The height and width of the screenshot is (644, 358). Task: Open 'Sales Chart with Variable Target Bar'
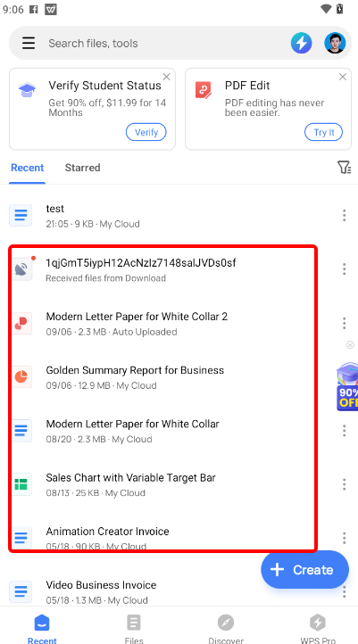pyautogui.click(x=130, y=478)
